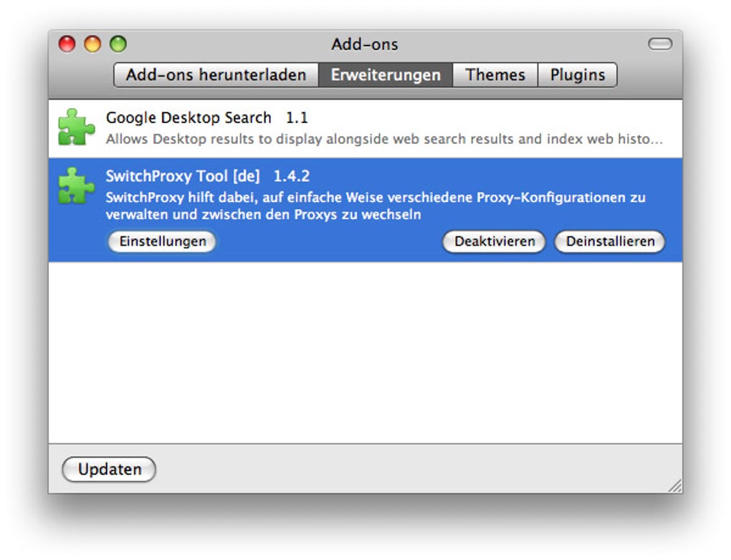The image size is (731, 560).
Task: Open the Plugins tab
Action: [x=578, y=74]
